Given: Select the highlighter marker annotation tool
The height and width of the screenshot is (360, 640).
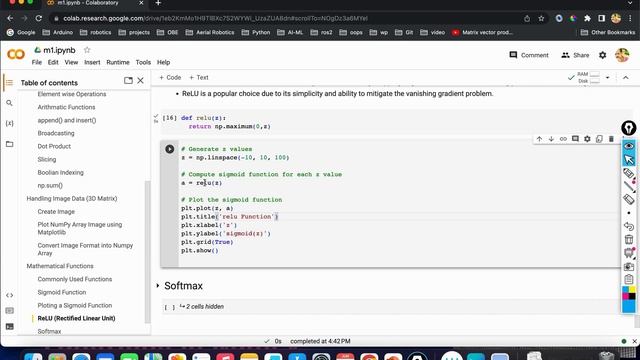Looking at the screenshot, I should [629, 173].
